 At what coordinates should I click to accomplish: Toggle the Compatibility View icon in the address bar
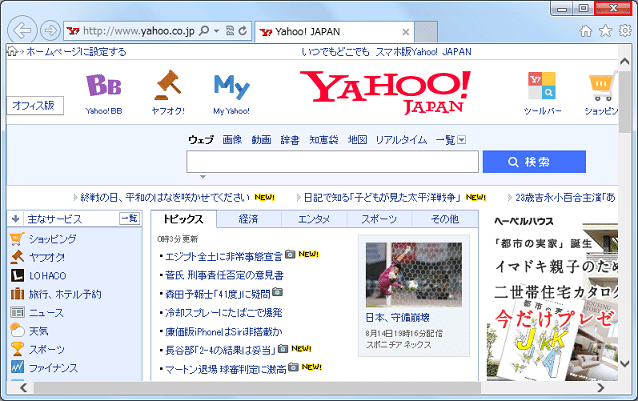tap(230, 31)
